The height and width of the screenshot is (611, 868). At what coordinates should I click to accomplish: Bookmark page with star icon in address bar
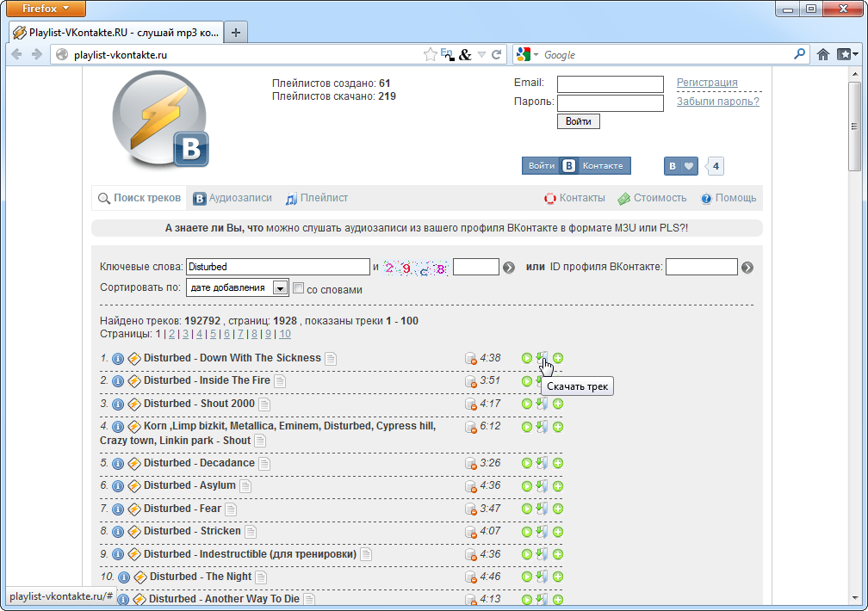point(430,54)
